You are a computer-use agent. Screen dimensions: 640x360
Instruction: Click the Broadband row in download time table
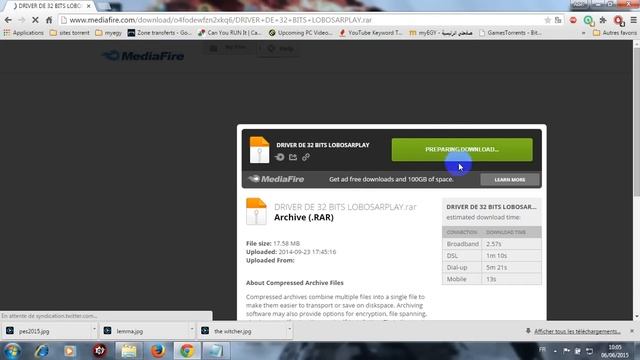[x=492, y=244]
